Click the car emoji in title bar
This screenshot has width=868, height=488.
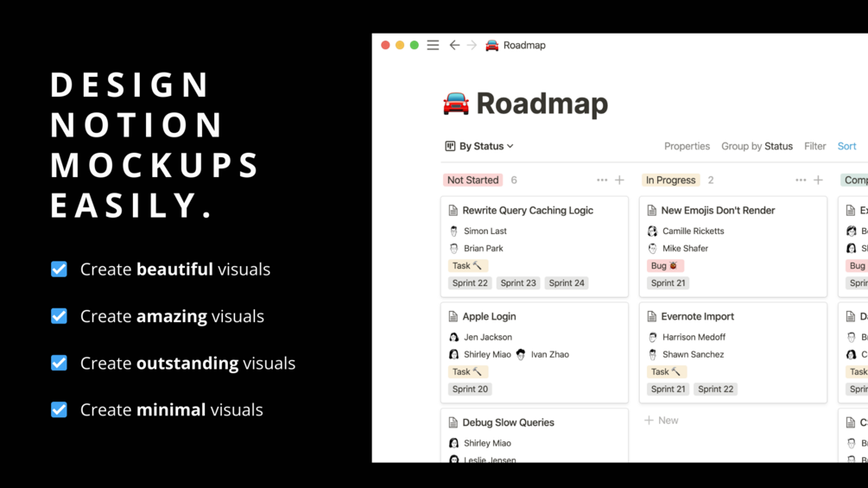click(x=491, y=46)
